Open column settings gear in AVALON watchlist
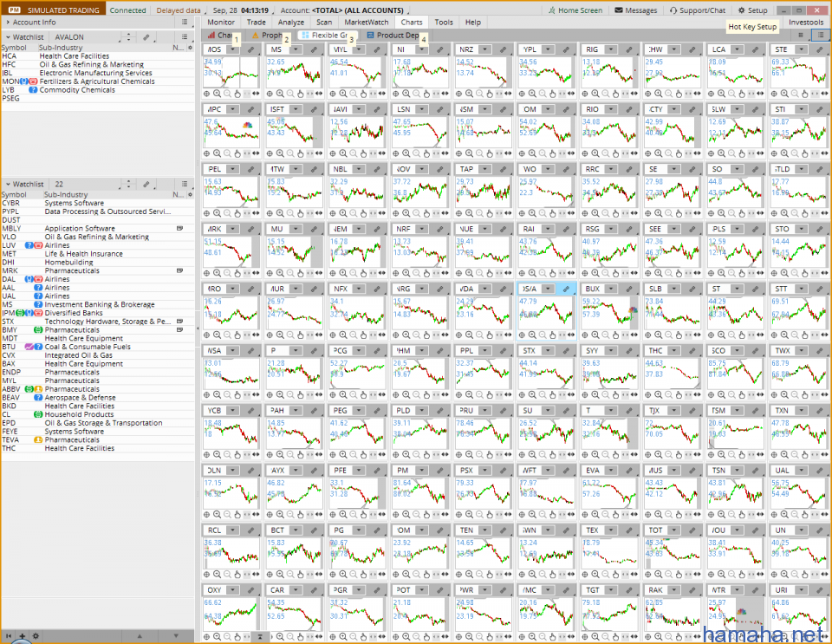 pos(190,48)
